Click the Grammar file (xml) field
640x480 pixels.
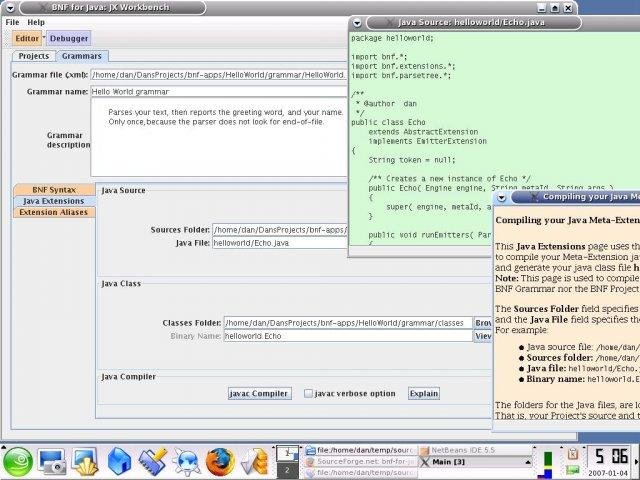coord(219,75)
